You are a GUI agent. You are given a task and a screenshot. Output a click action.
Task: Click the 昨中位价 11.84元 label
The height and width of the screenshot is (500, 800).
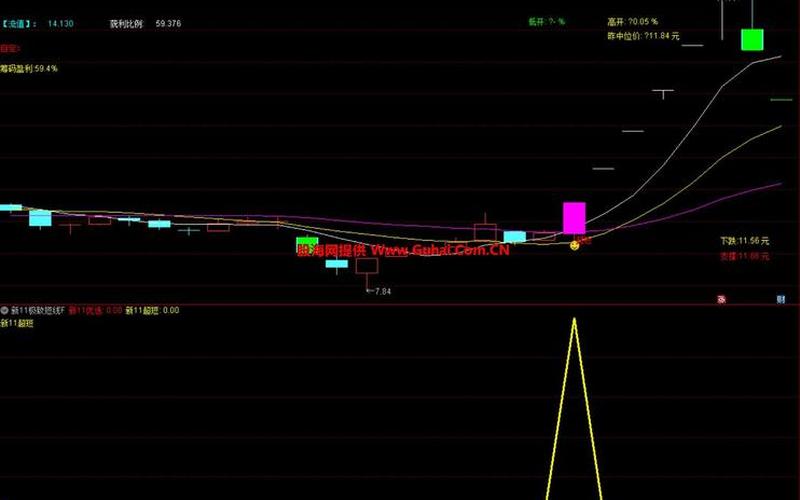(x=643, y=35)
